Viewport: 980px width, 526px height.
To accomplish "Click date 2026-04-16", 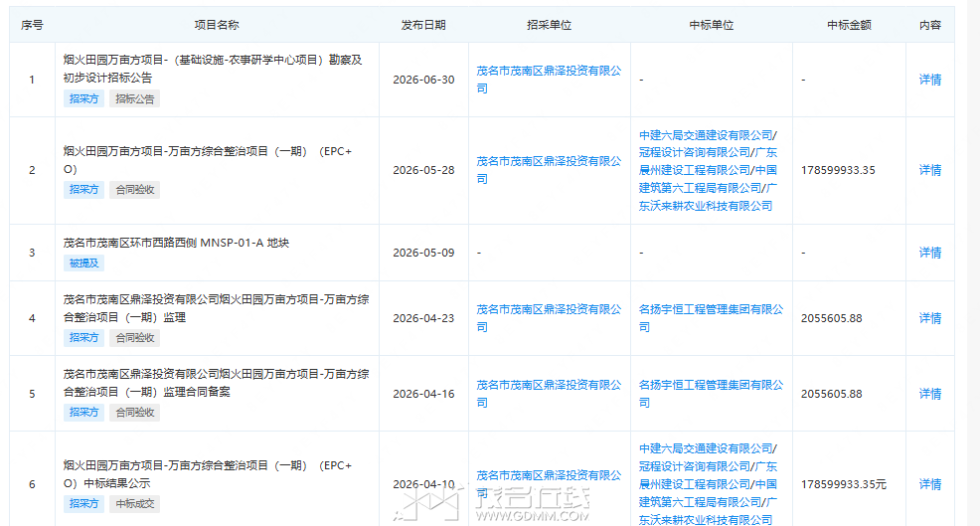I will (x=423, y=394).
